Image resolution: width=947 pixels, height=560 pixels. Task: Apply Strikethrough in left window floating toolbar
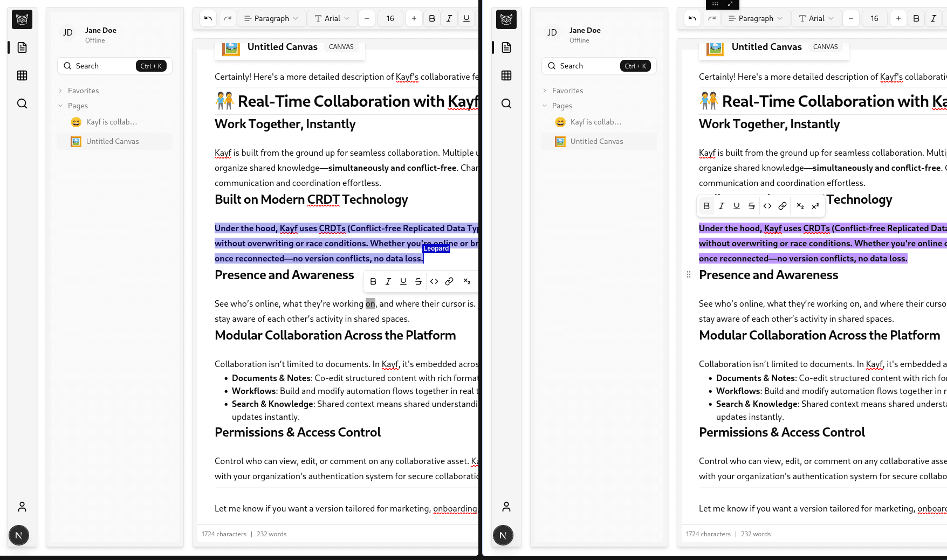pyautogui.click(x=418, y=281)
